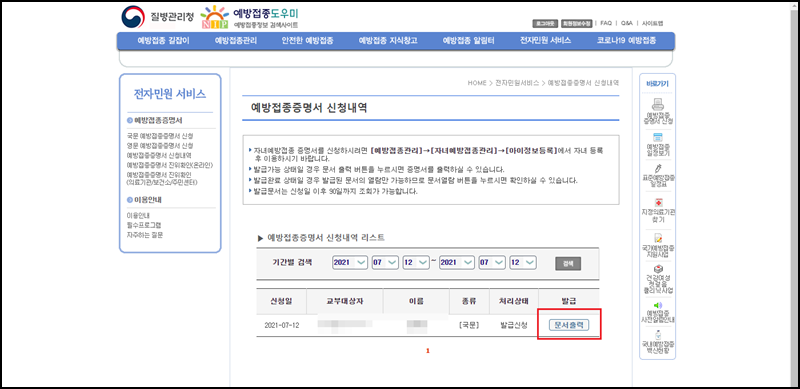Click the 예방접종증명서 신청내역 page heading

point(309,108)
